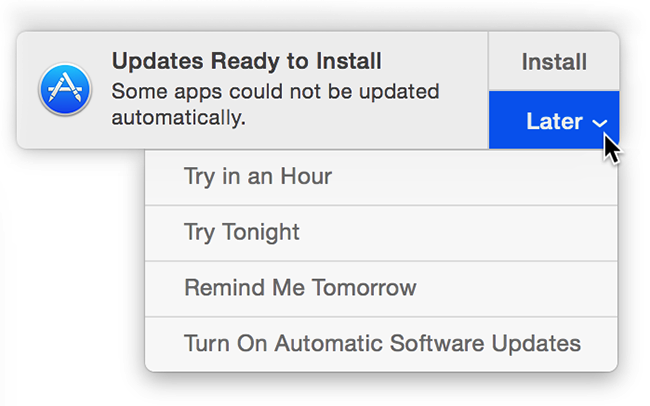Expand the chevron arrow beside Later
Viewport: 650px width, 406px height.
coord(600,123)
